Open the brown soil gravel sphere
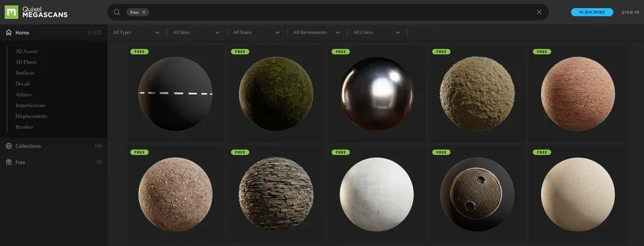The image size is (644, 246). (x=176, y=194)
